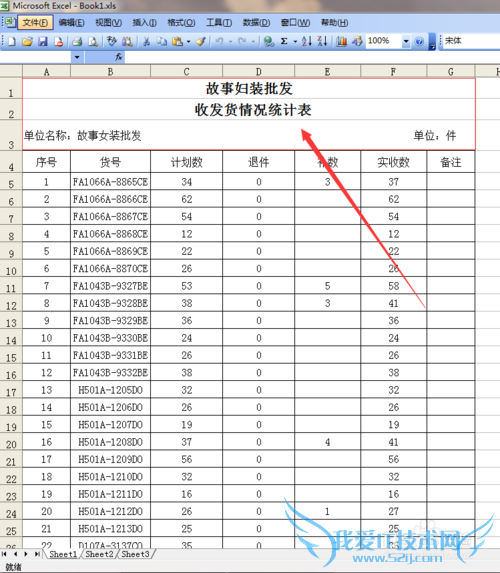Click header cell 备注
The image size is (500, 573).
point(451,162)
